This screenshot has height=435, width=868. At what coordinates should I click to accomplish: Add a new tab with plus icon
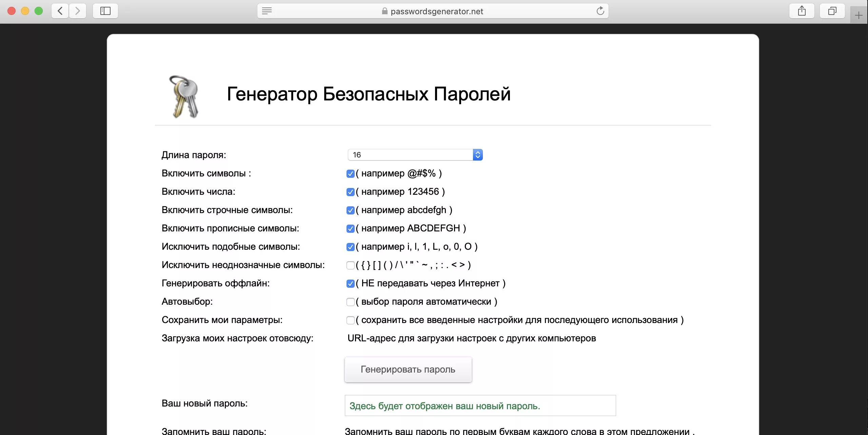click(859, 15)
